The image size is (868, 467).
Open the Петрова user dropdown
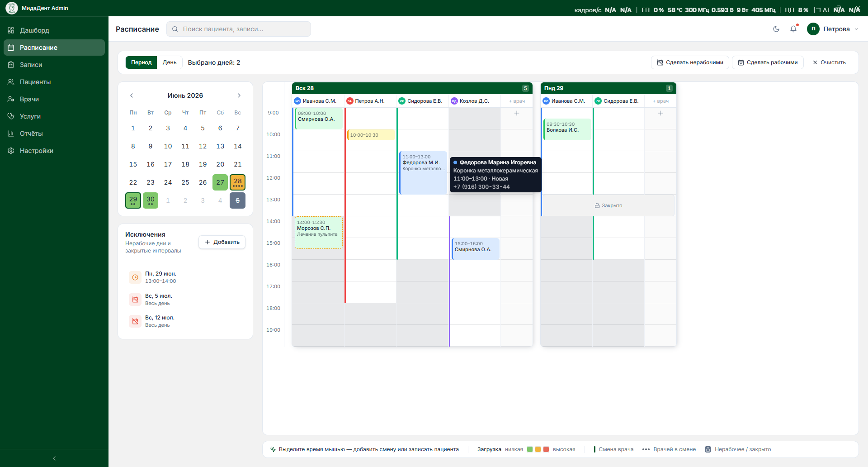coord(833,29)
